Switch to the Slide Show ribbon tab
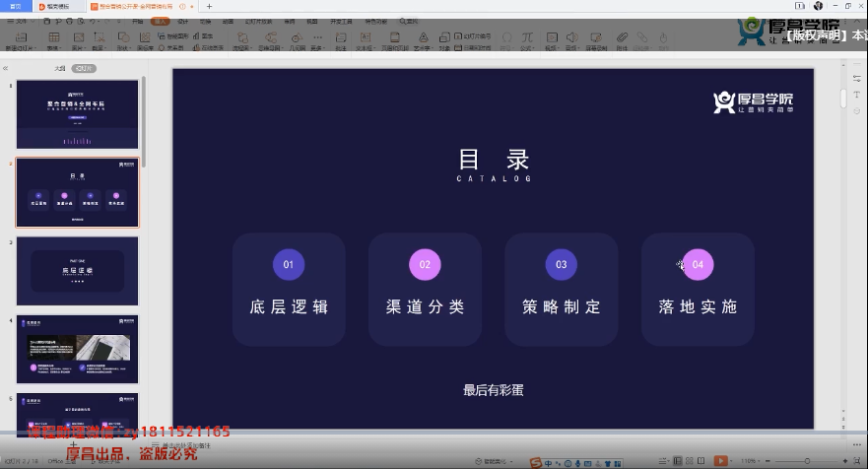Screen dimensions: 868x469 coord(258,21)
